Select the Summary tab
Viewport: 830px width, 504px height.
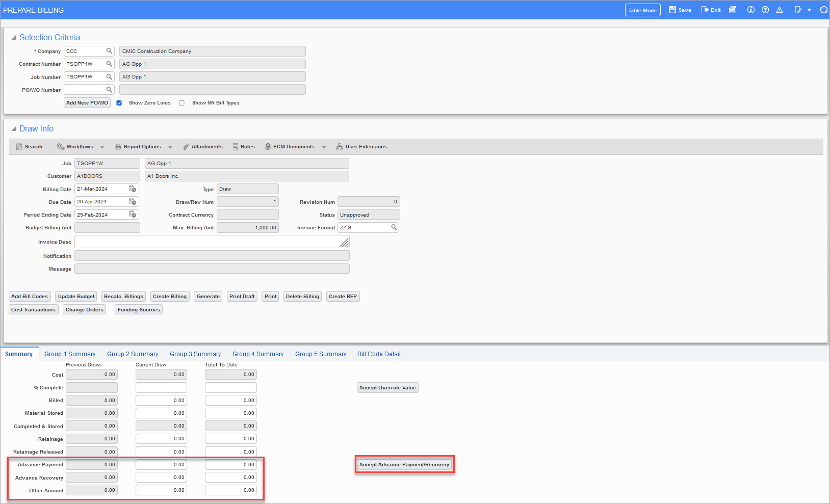point(19,354)
